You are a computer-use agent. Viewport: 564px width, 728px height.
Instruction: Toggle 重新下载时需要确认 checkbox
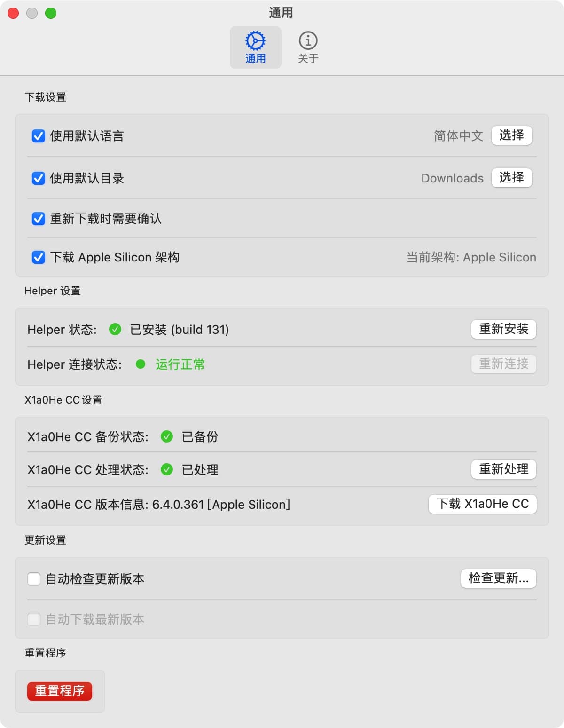point(38,219)
